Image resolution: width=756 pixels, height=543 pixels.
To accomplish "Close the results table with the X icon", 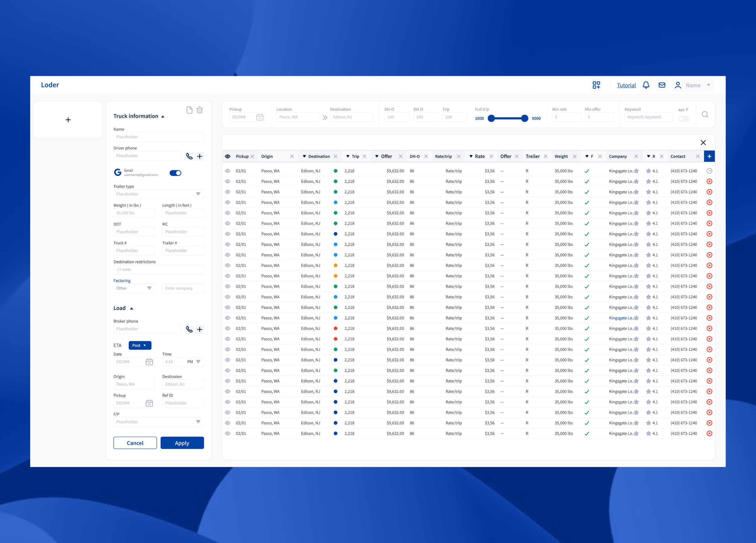I will [703, 143].
